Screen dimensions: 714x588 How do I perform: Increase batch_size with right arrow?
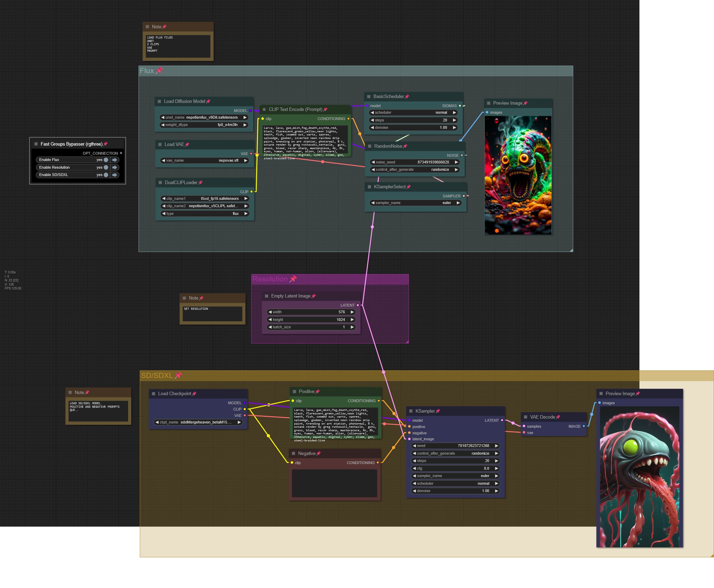[x=352, y=327]
